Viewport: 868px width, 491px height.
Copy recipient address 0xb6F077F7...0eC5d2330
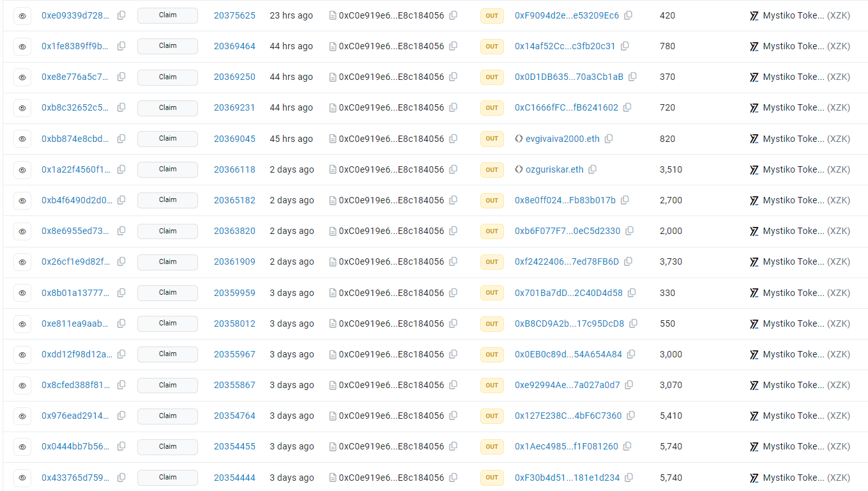tap(629, 231)
